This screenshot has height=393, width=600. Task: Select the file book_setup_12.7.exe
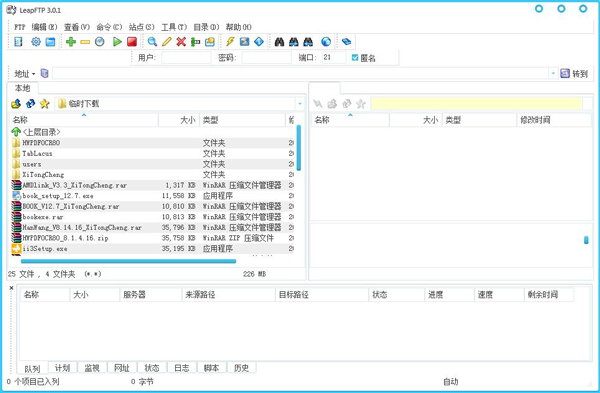pos(152,196)
